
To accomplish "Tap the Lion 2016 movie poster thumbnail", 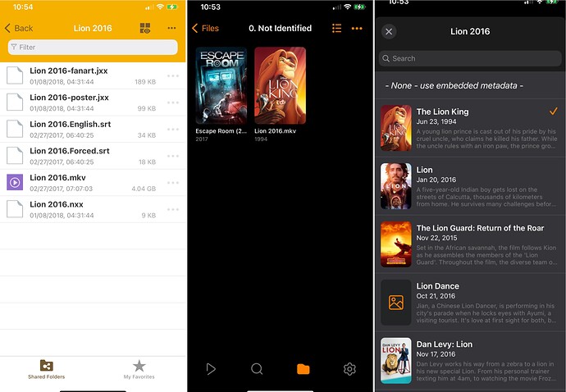I will (396, 186).
